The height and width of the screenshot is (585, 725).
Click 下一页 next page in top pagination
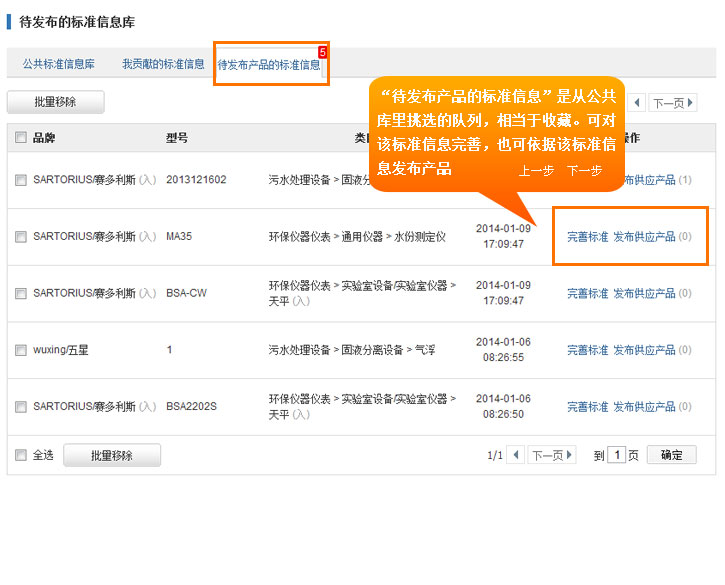(673, 103)
